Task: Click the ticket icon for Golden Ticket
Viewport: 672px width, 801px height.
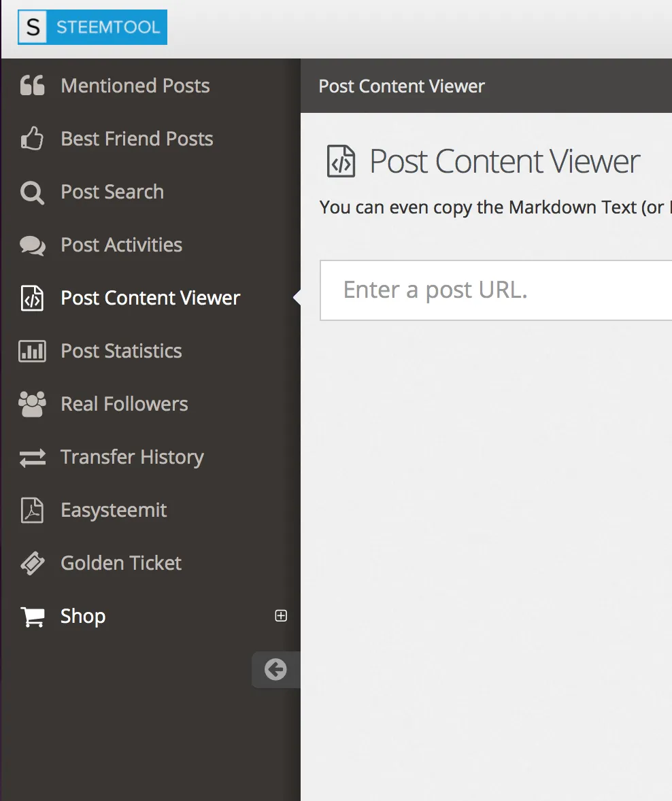Action: coord(32,564)
